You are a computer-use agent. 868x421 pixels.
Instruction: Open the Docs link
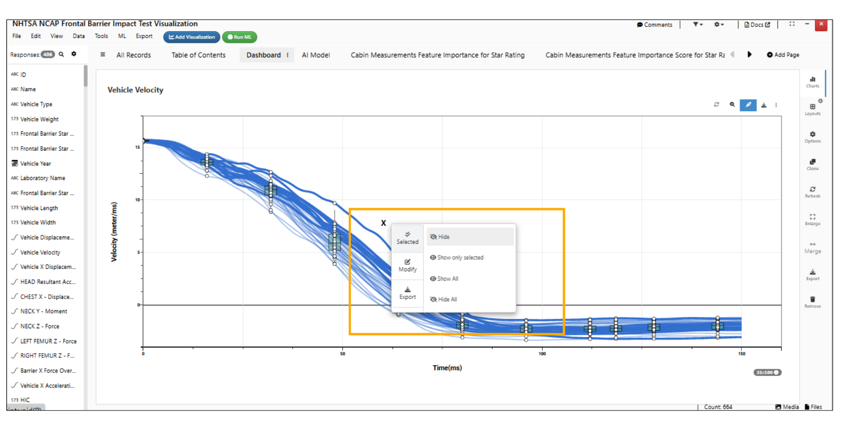tap(757, 24)
